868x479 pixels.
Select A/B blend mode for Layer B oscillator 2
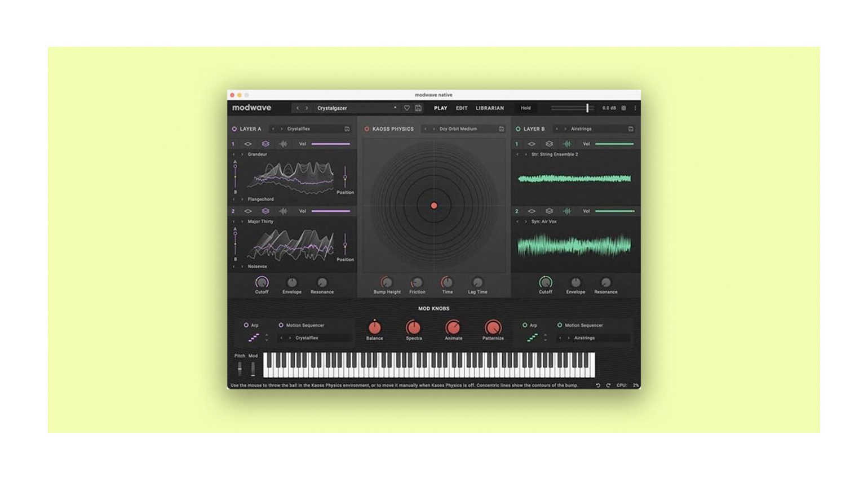549,211
